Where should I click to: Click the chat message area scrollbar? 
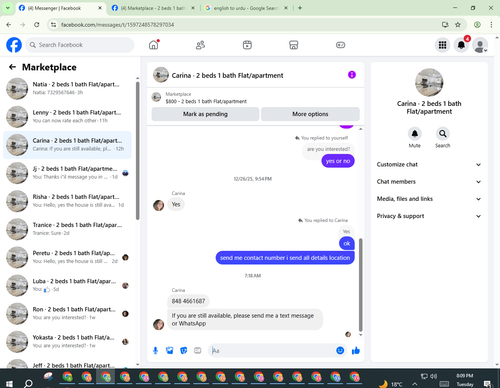(x=360, y=284)
